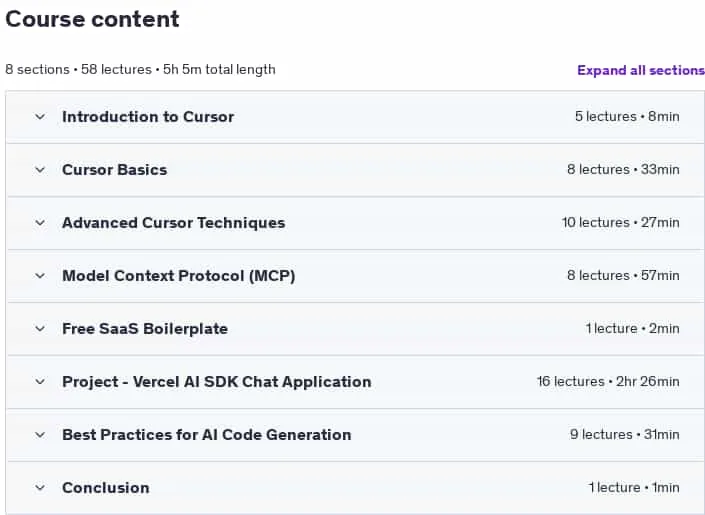This screenshot has width=705, height=515.
Task: Click the 8 lectures 57min label
Action: click(x=623, y=275)
